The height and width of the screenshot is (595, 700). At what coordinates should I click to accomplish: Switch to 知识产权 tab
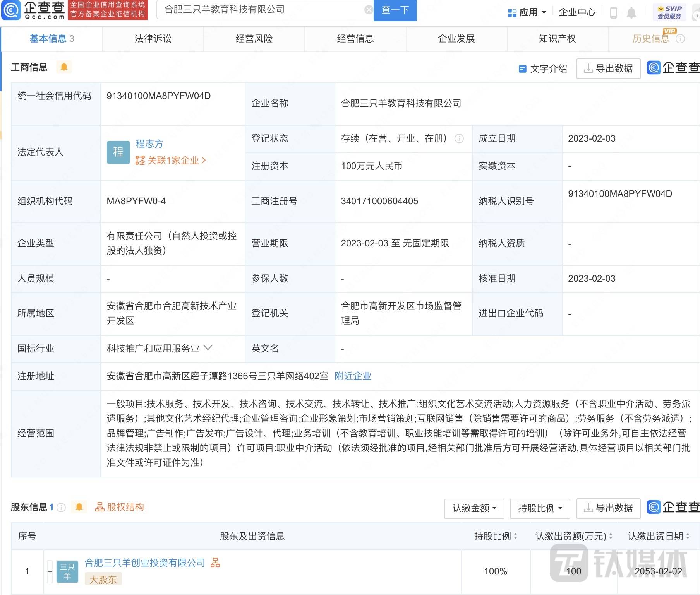(557, 39)
